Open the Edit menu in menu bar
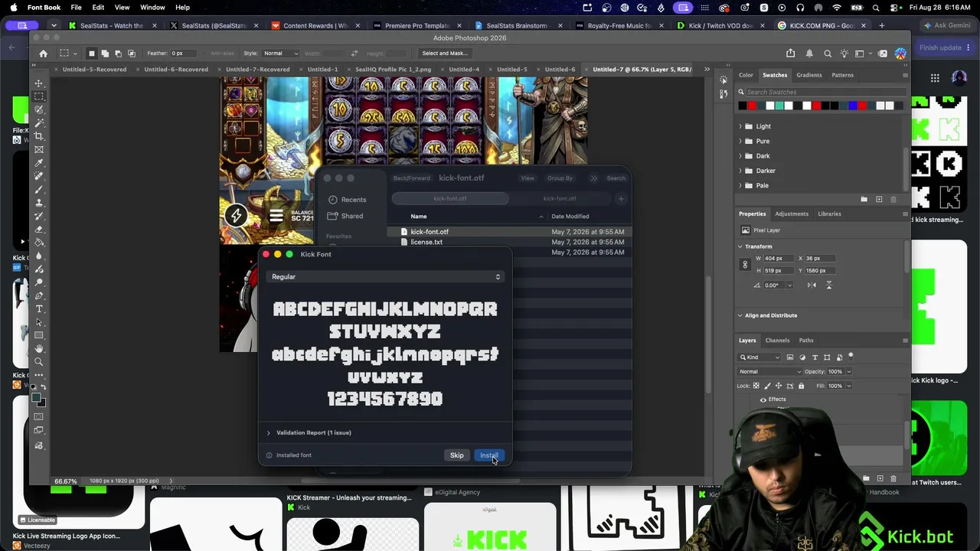Viewport: 980px width, 551px height. (x=98, y=8)
